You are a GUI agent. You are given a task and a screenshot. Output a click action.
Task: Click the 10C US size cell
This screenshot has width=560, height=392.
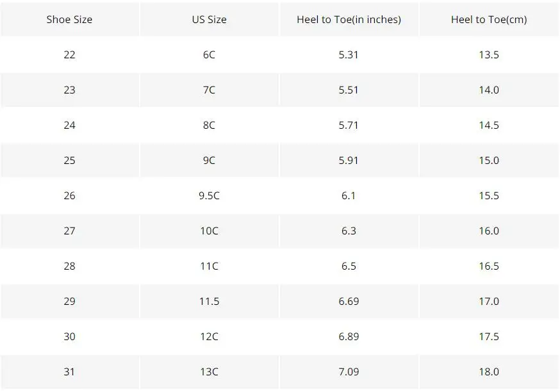pos(209,231)
